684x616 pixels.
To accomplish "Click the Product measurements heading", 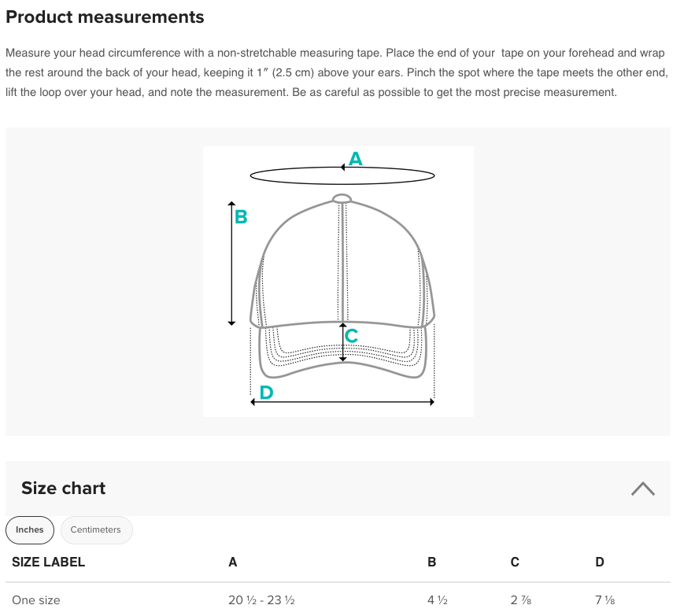I will [x=105, y=17].
